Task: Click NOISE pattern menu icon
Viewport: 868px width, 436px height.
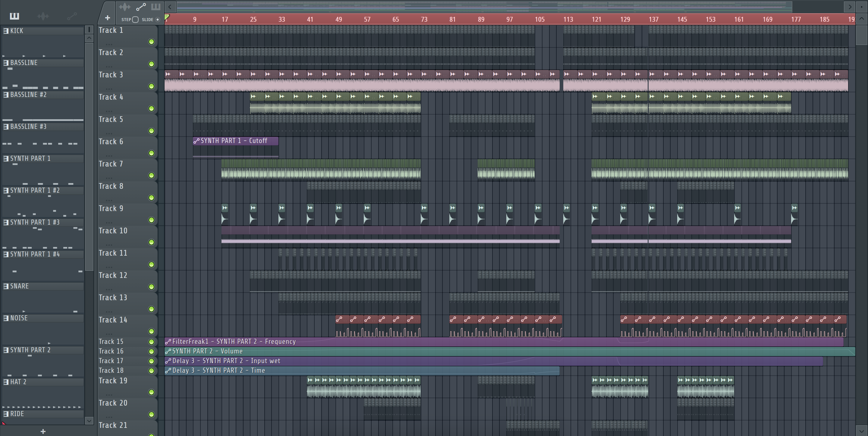Action: 6,318
